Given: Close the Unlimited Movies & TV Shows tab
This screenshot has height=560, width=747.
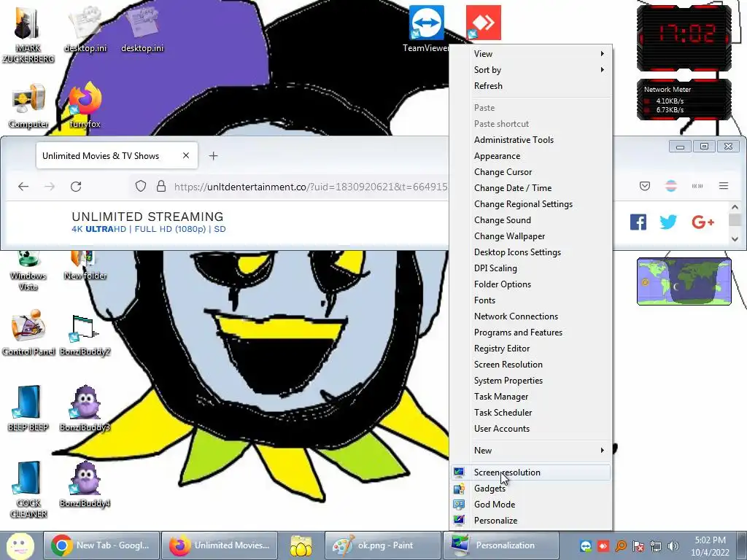Looking at the screenshot, I should point(186,156).
